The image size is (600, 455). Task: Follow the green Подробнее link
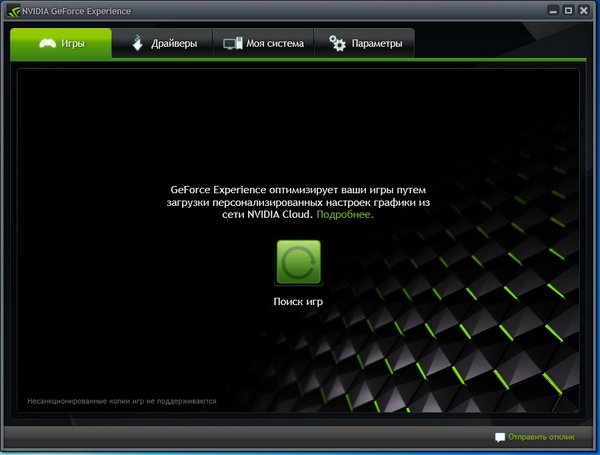345,215
